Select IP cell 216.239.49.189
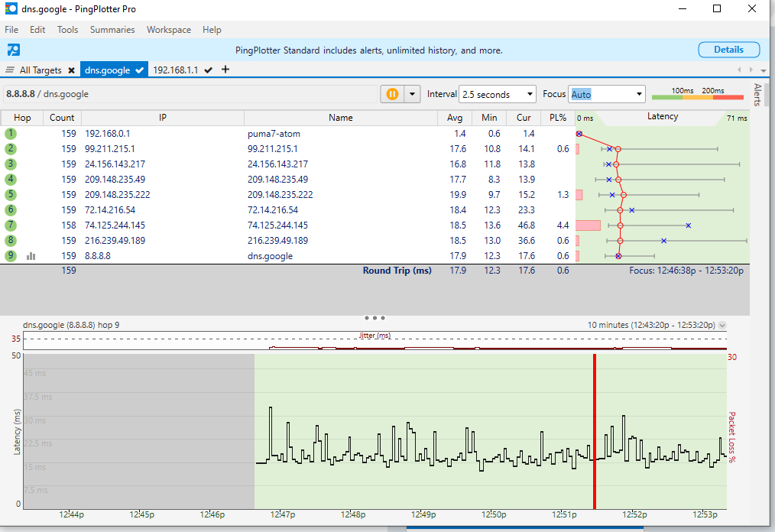This screenshot has width=775, height=532. pos(115,241)
